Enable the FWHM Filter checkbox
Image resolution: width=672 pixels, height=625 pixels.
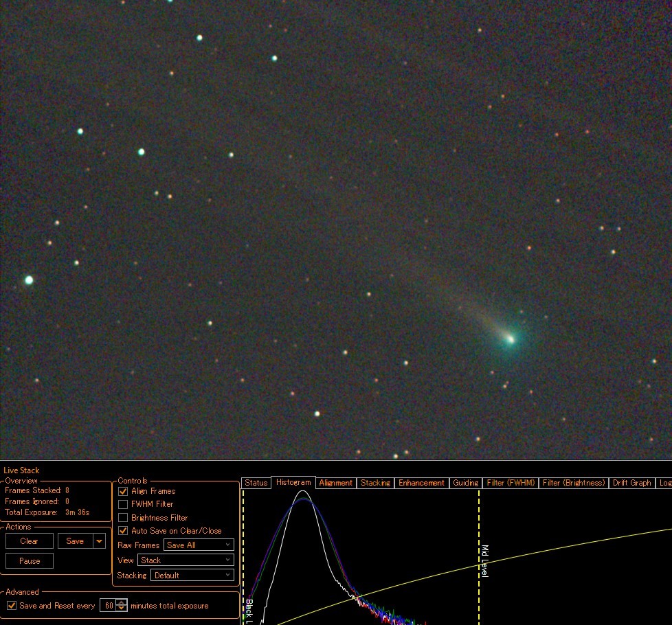coord(123,504)
